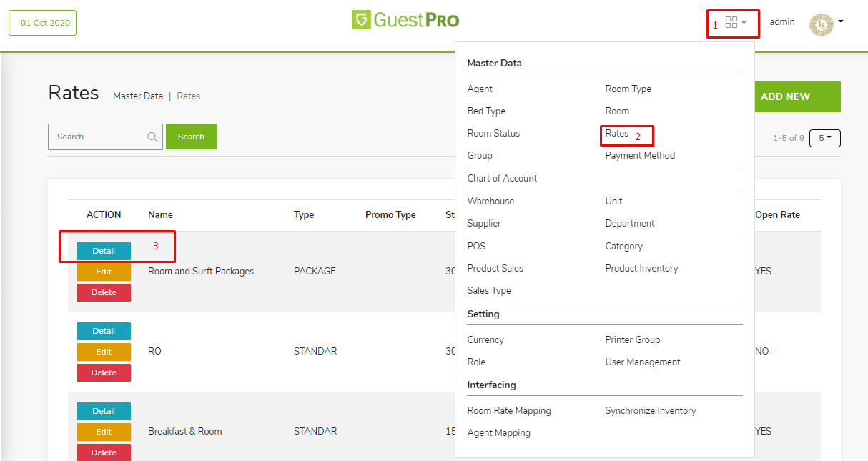The width and height of the screenshot is (868, 461).
Task: Click the Master Data breadcrumb link
Action: [138, 96]
